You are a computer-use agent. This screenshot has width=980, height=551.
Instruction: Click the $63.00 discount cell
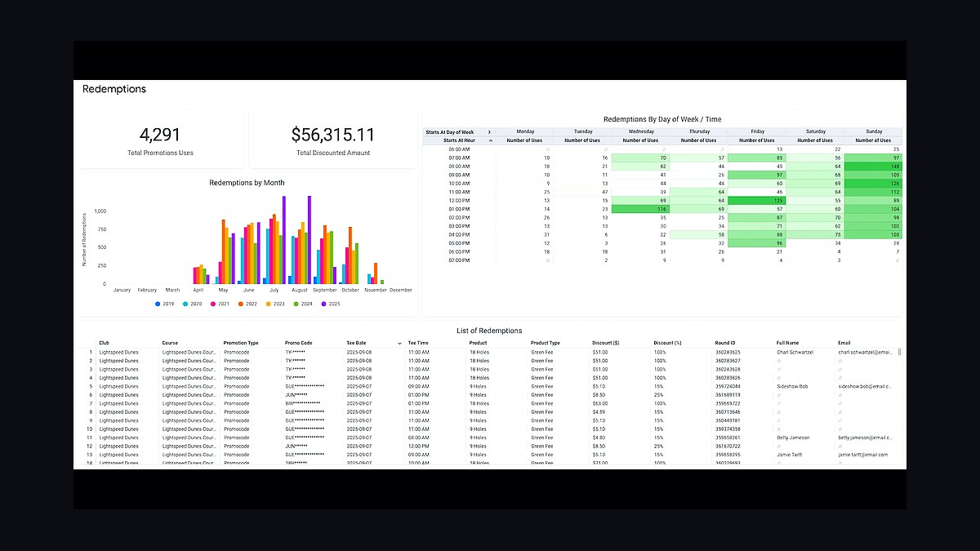click(600, 403)
